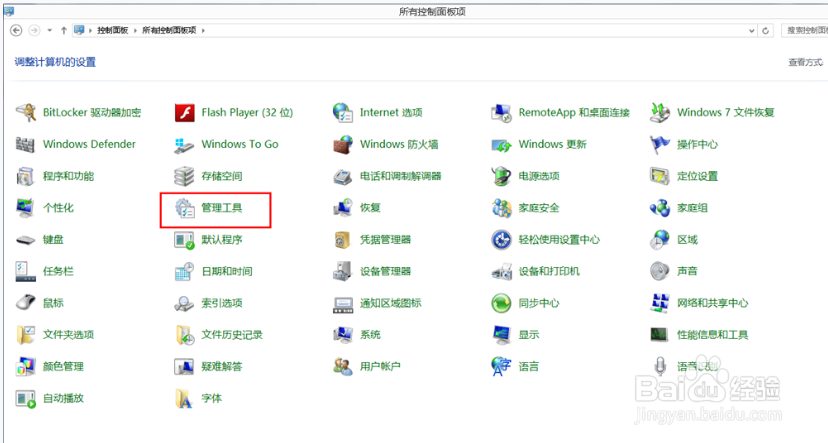The width and height of the screenshot is (828, 443).
Task: Open the 程序和功能 icon
Action: click(x=25, y=176)
